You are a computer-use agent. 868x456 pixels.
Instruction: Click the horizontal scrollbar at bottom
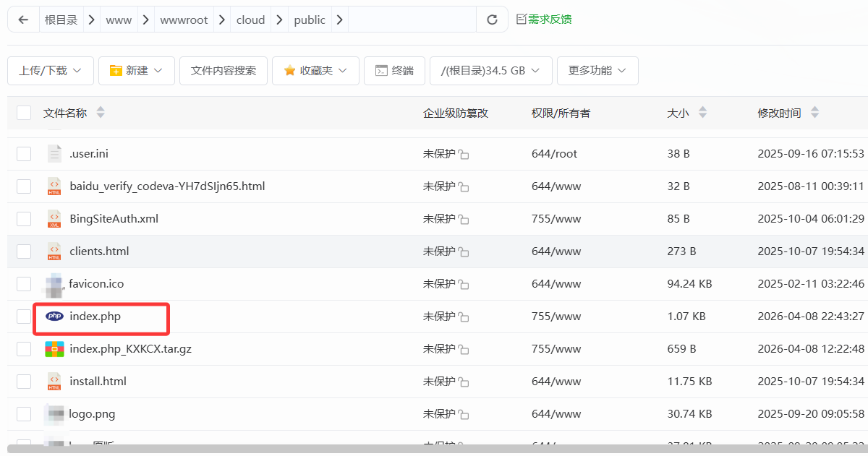(434, 449)
